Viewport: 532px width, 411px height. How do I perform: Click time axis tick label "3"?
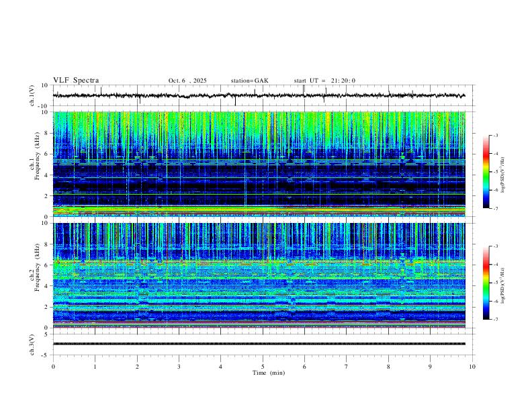pyautogui.click(x=179, y=367)
